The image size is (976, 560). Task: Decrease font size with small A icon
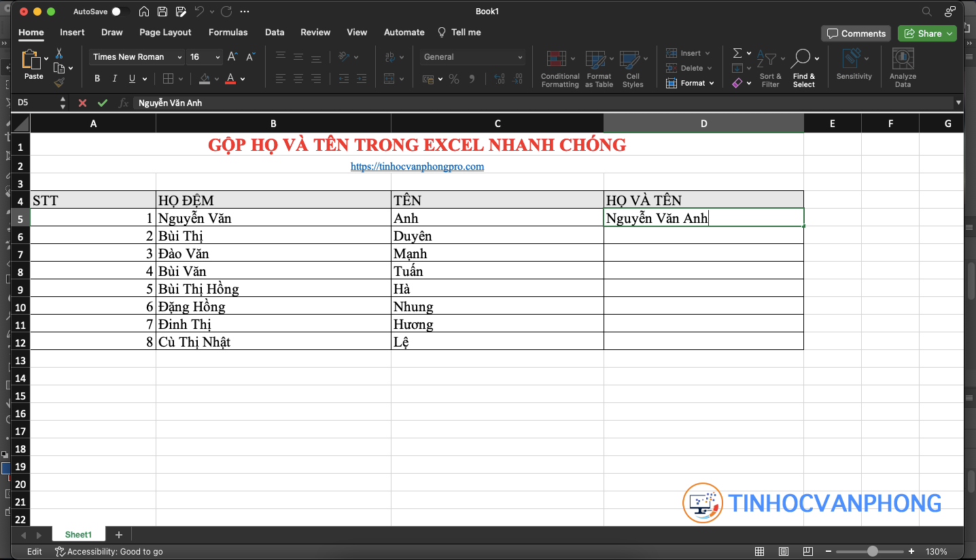coord(250,57)
